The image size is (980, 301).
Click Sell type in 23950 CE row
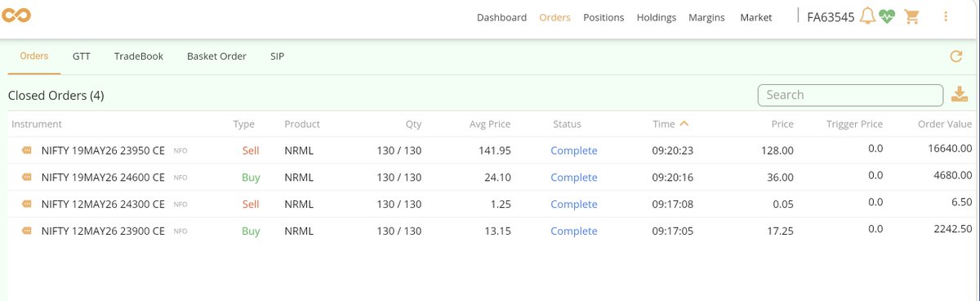pyautogui.click(x=251, y=150)
